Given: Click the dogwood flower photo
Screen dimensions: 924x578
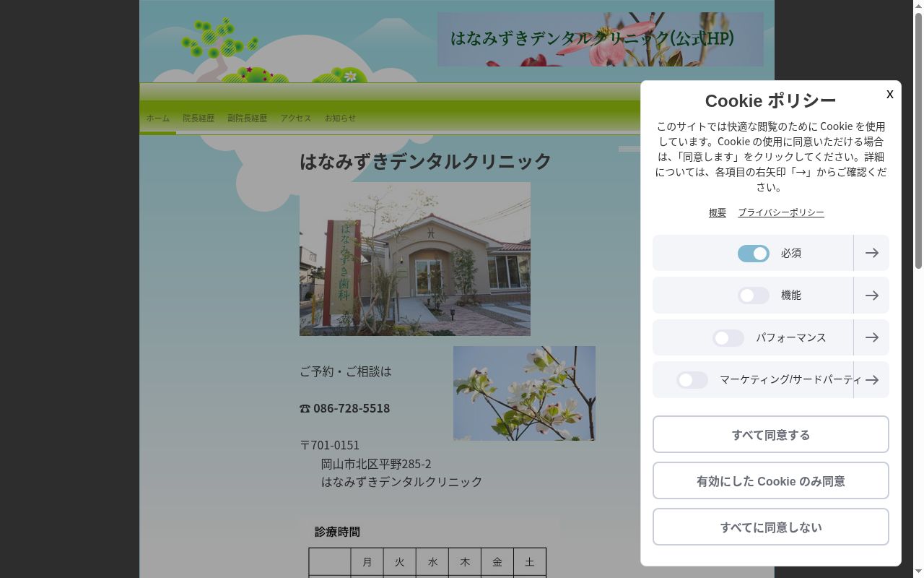Looking at the screenshot, I should click(x=524, y=393).
